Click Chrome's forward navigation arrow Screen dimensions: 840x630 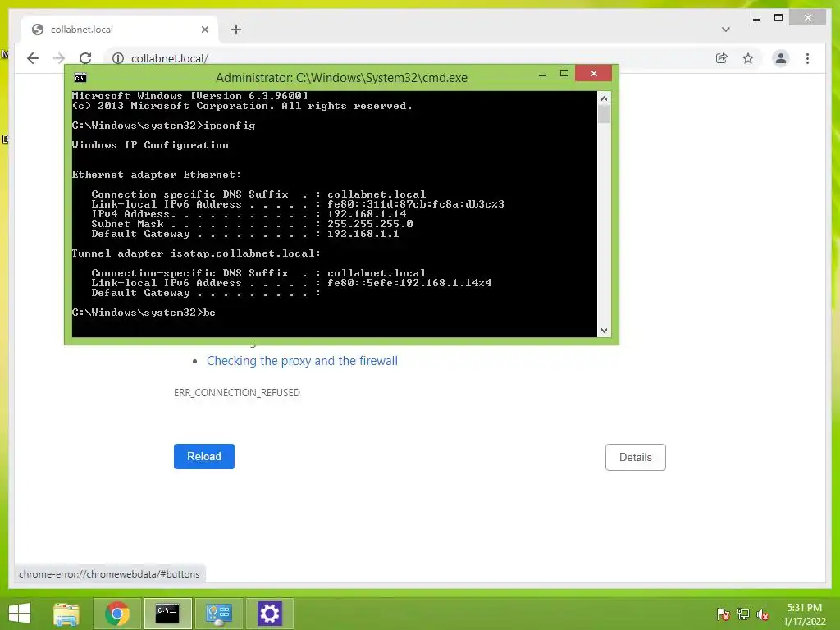point(59,58)
